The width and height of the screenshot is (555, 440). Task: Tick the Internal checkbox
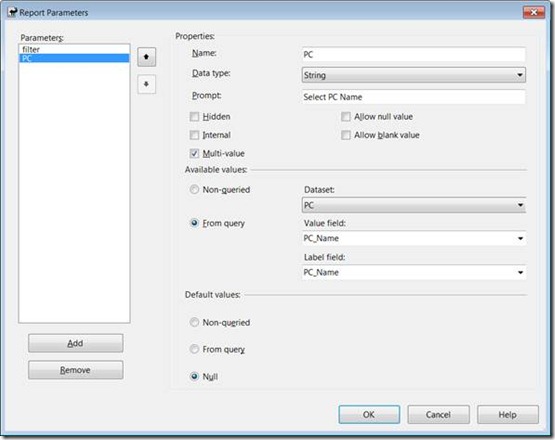click(x=194, y=135)
